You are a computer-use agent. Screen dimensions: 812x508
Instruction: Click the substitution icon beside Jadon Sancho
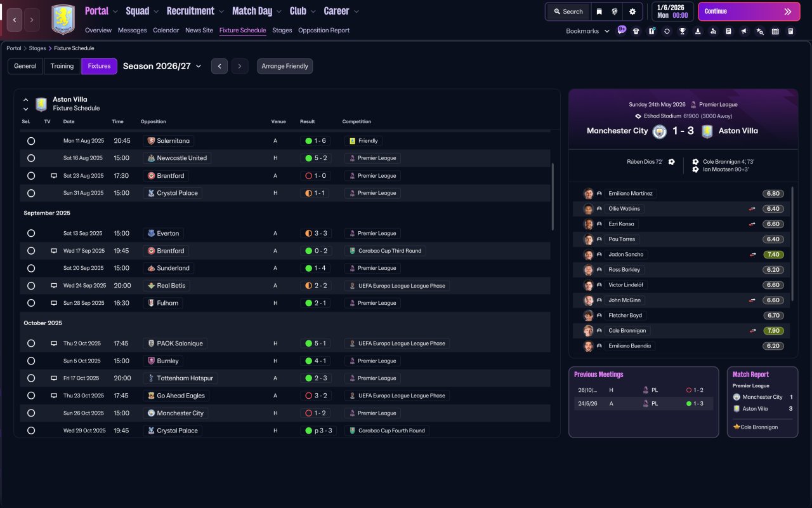point(752,255)
